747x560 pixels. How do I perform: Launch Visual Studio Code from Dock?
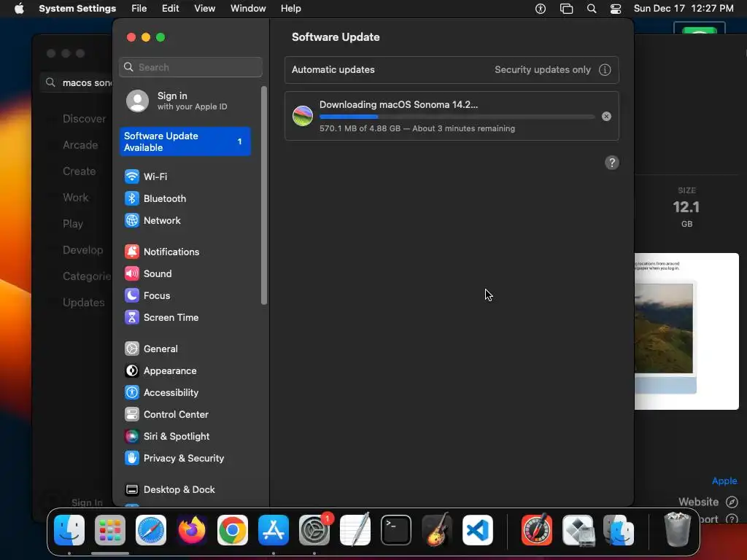point(478,530)
